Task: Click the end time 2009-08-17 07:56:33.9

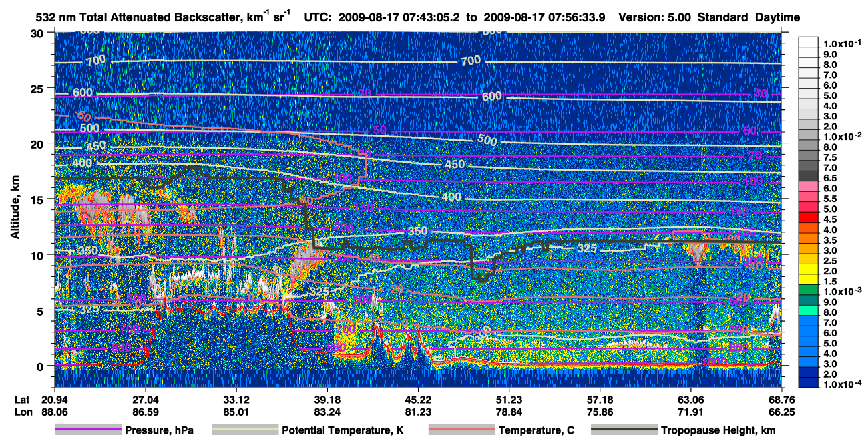Action: [x=544, y=17]
